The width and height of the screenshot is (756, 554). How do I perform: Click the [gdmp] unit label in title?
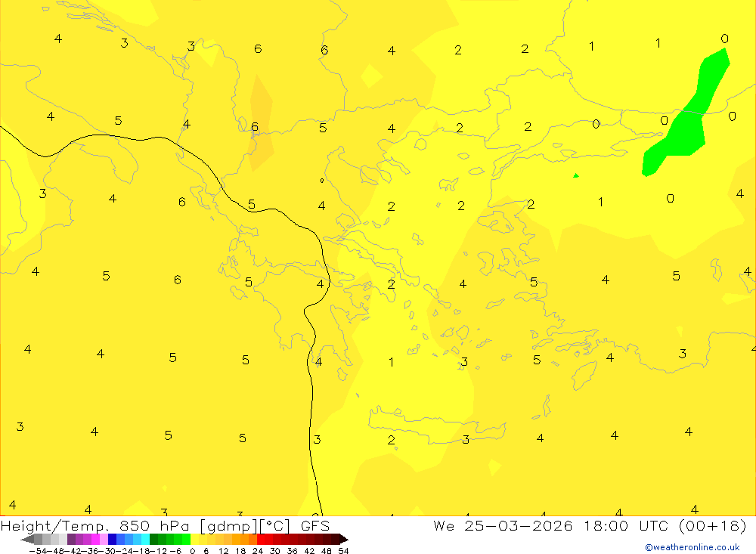click(x=228, y=526)
